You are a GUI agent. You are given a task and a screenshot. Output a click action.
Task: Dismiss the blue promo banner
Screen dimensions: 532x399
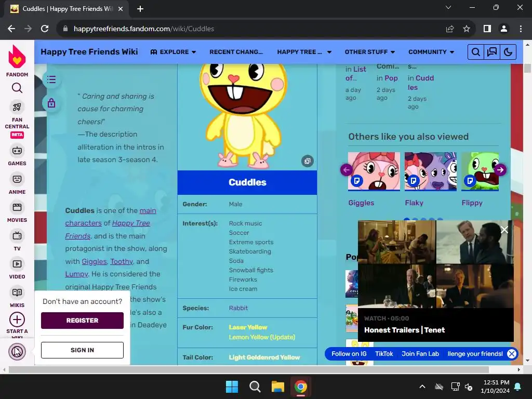pos(512,354)
